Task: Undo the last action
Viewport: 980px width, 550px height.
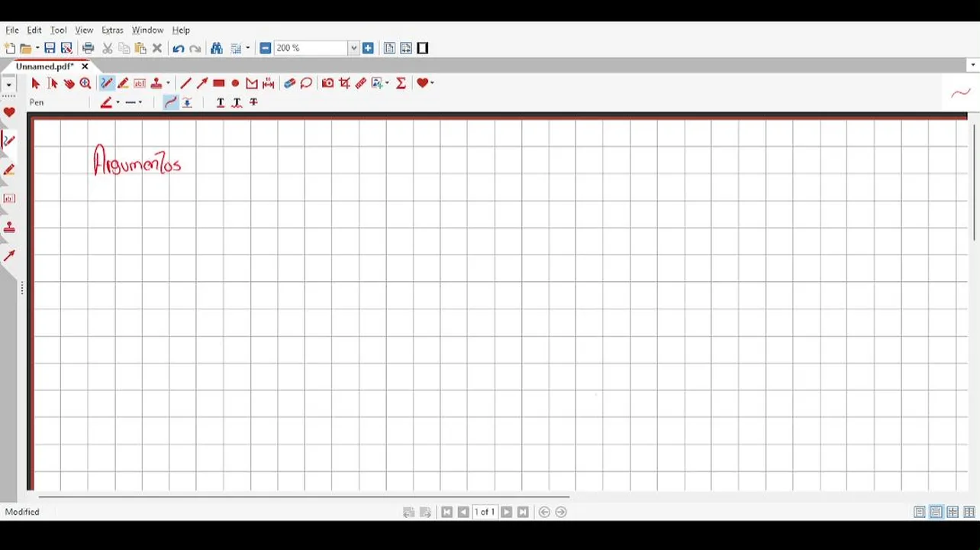Action: coord(179,48)
